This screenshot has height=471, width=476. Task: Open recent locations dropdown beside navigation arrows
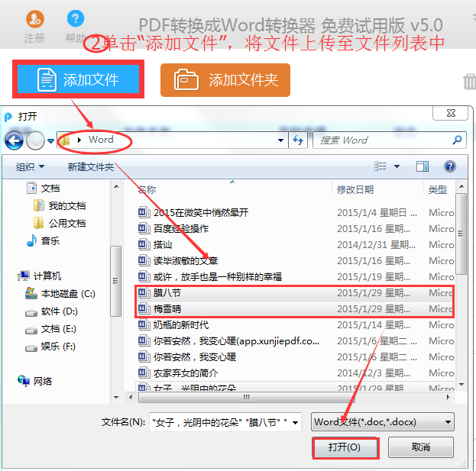pyautogui.click(x=50, y=140)
